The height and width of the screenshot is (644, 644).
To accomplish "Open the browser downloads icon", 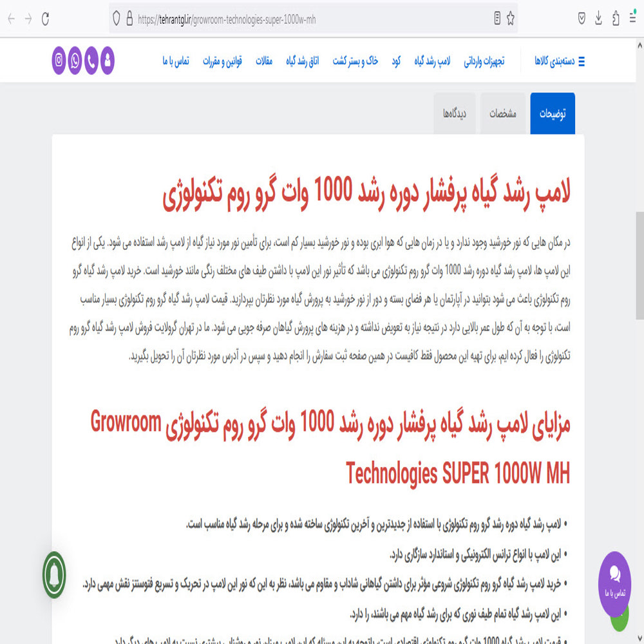I will (598, 19).
